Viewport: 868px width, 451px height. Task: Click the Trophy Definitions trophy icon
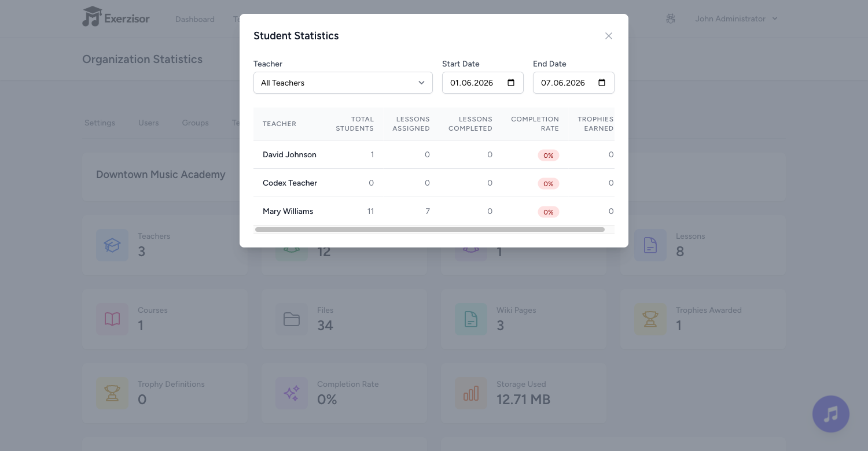pos(112,393)
